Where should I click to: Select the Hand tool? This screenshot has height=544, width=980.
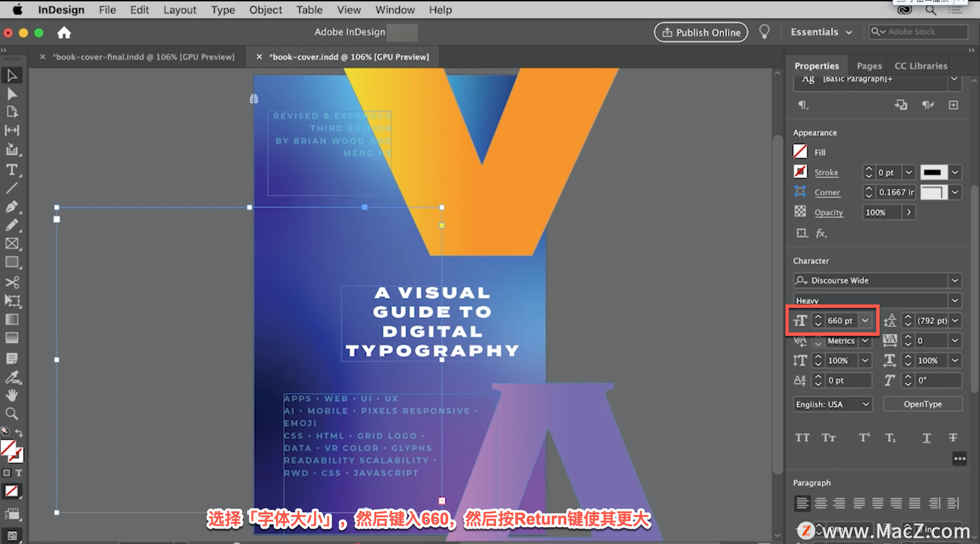click(12, 395)
